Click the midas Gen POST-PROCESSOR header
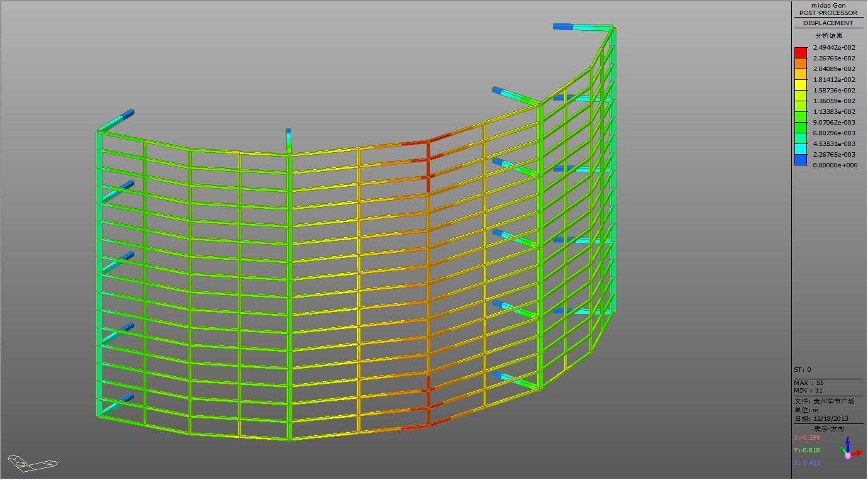Image resolution: width=868 pixels, height=480 pixels. (x=828, y=9)
